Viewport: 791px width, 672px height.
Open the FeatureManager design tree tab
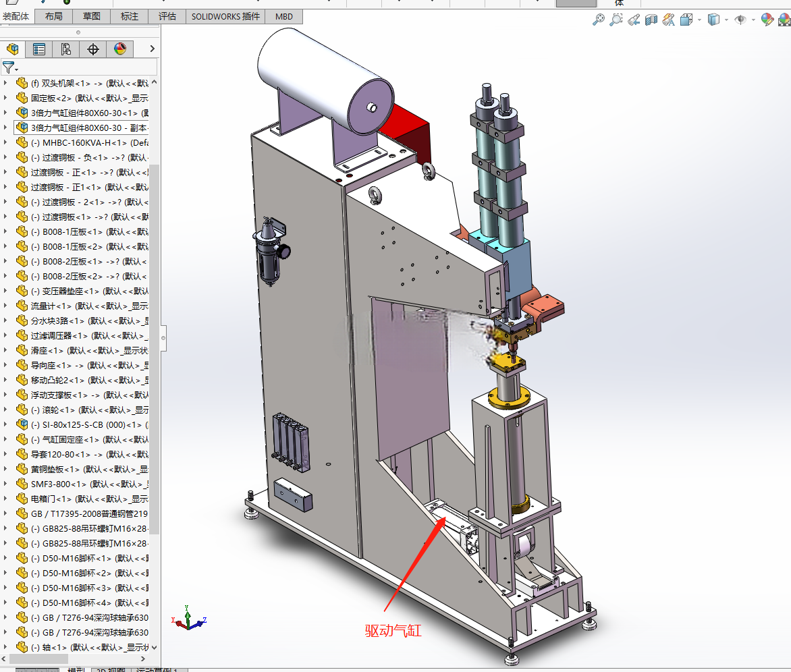[x=13, y=49]
